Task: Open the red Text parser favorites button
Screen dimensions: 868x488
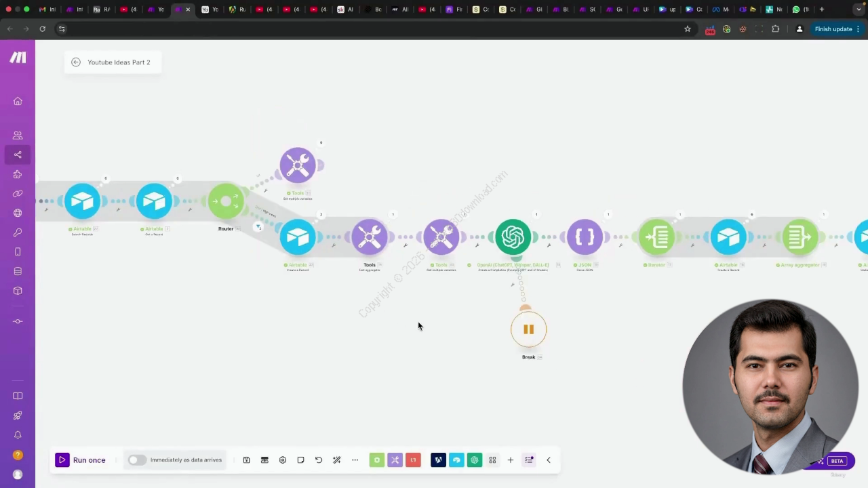Action: pos(413,460)
